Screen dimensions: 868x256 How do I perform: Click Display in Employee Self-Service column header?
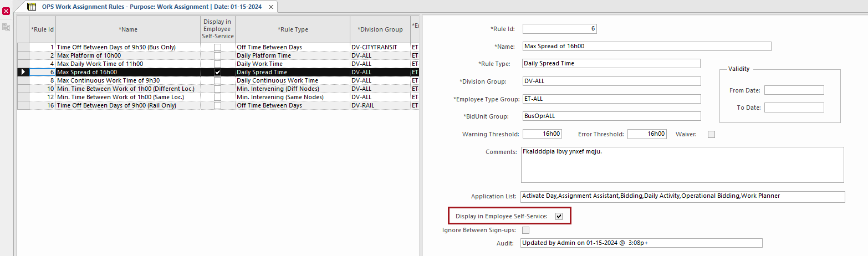218,29
